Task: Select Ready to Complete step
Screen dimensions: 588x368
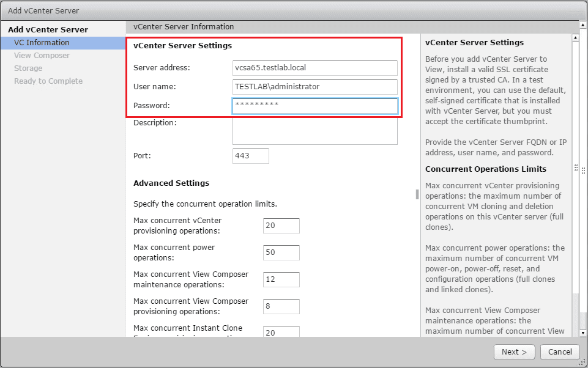Action: (48, 81)
